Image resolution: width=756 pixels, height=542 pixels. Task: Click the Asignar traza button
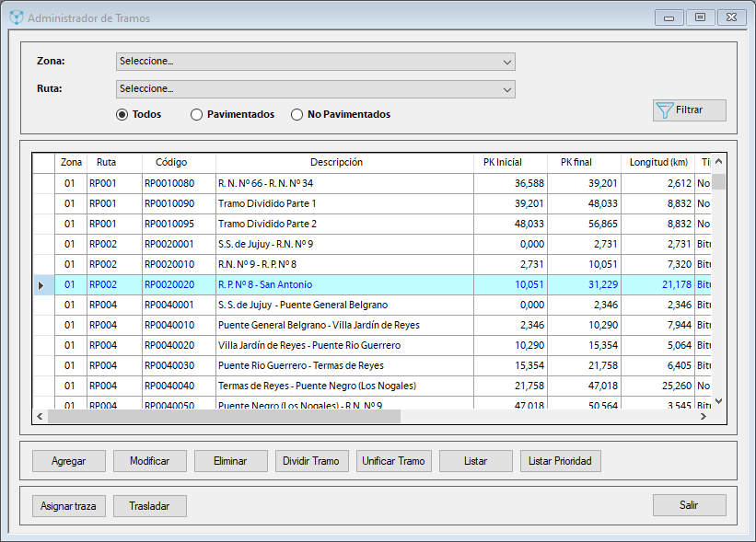coord(69,506)
